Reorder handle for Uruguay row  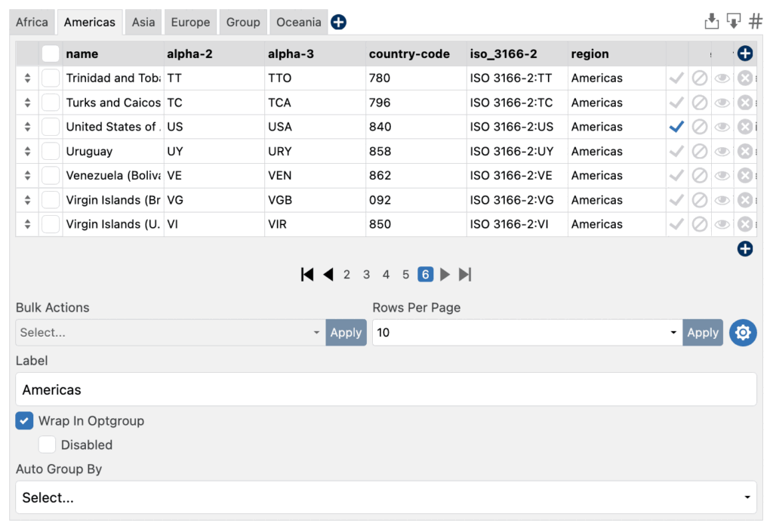coord(28,151)
